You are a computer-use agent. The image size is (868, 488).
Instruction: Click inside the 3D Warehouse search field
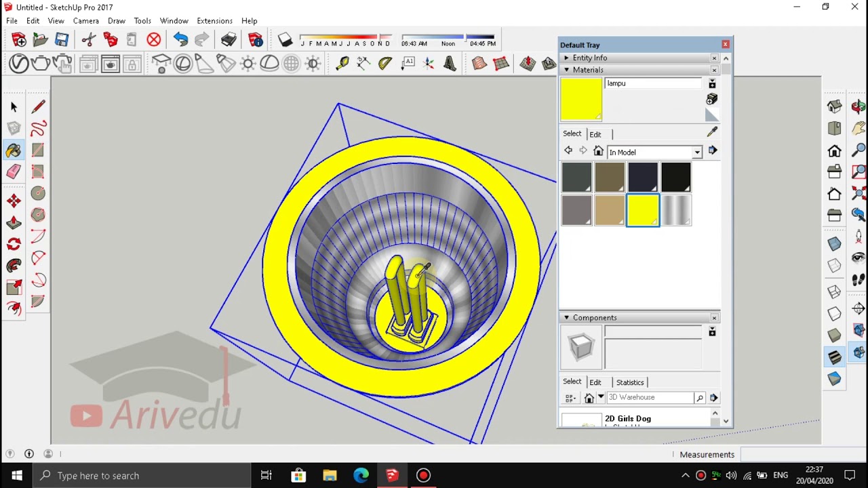(648, 397)
